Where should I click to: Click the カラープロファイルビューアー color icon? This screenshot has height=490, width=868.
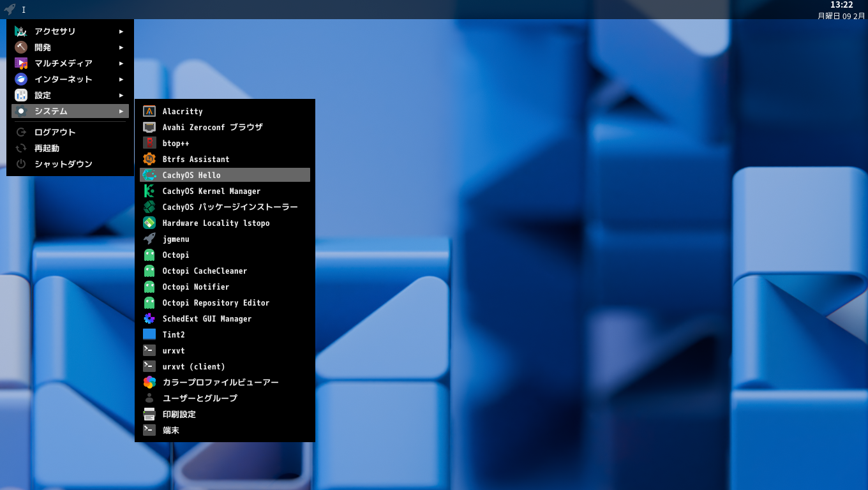(x=149, y=382)
